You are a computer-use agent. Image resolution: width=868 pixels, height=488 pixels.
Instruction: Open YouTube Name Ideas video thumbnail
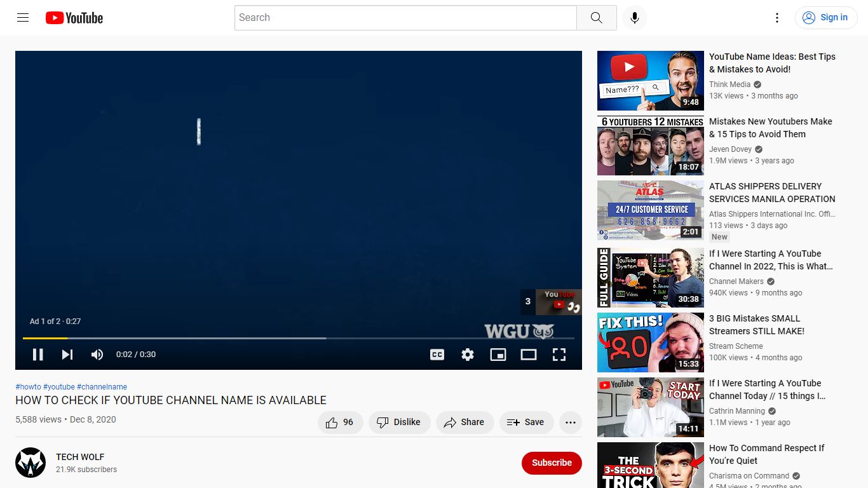(x=651, y=81)
